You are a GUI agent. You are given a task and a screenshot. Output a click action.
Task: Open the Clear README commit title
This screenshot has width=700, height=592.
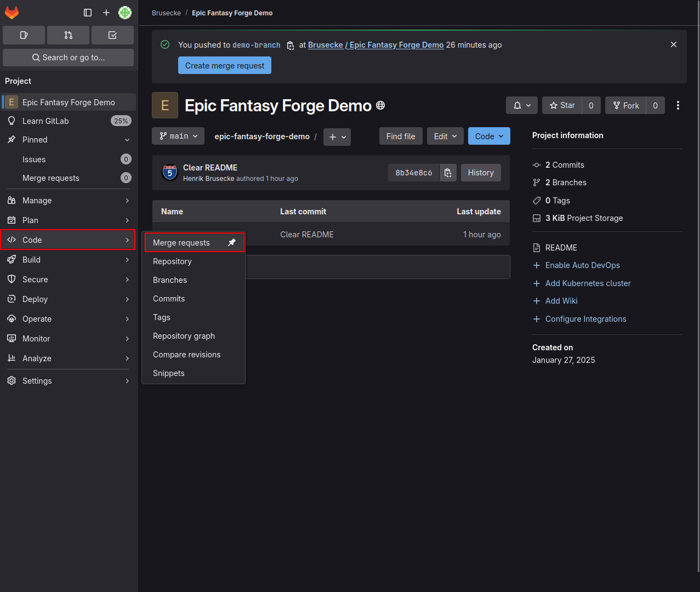[210, 168]
